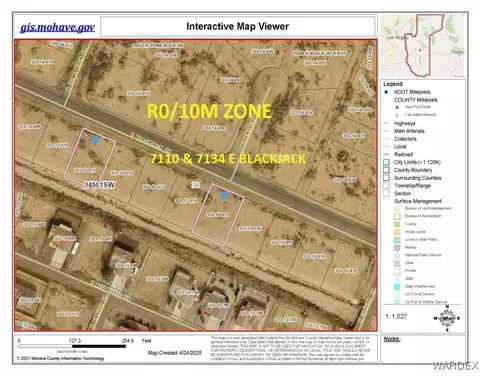Click the Railroad line symbol
Screen dimensions: 480x376
coord(387,154)
